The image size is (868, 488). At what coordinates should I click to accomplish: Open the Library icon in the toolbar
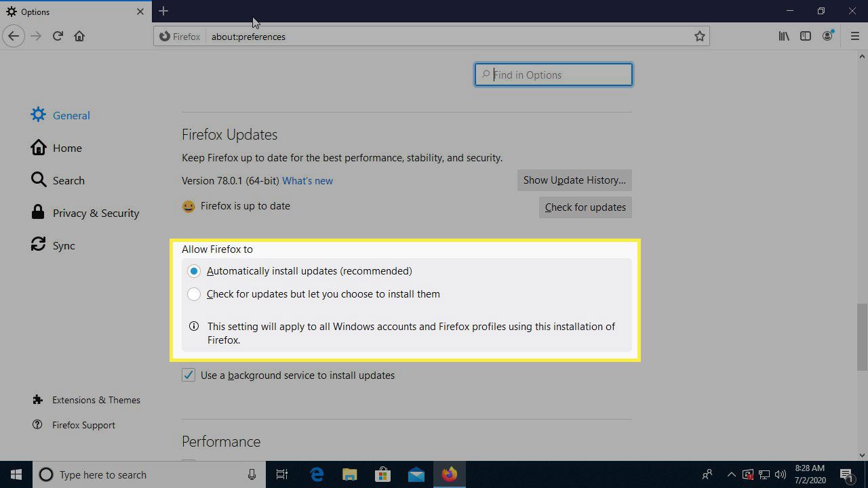pyautogui.click(x=784, y=36)
